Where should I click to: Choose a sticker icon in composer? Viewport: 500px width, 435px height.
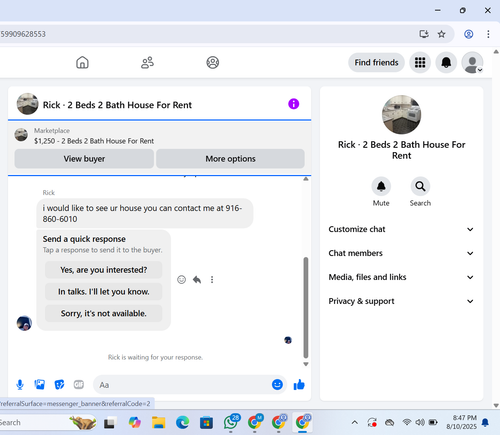[59, 385]
